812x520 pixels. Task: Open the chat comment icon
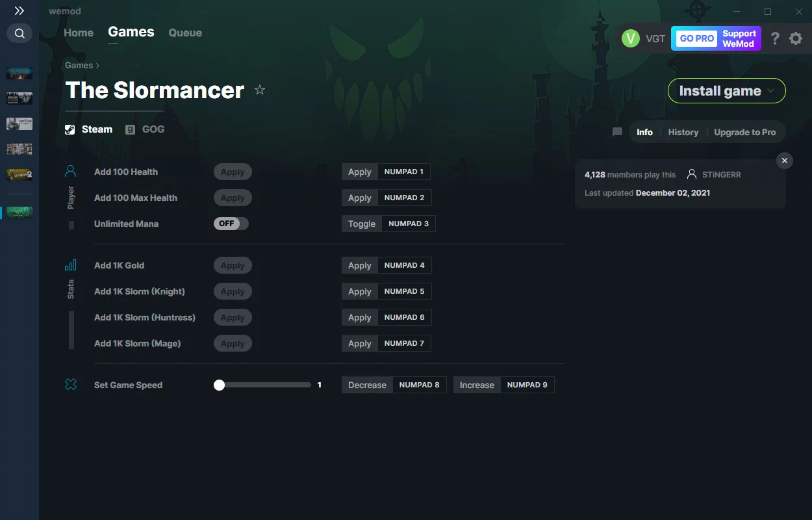(x=617, y=132)
